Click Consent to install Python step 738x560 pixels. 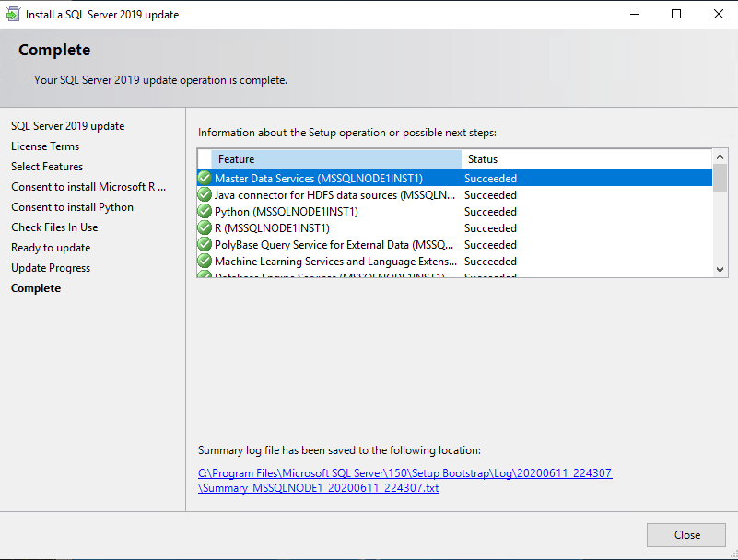[x=73, y=207]
